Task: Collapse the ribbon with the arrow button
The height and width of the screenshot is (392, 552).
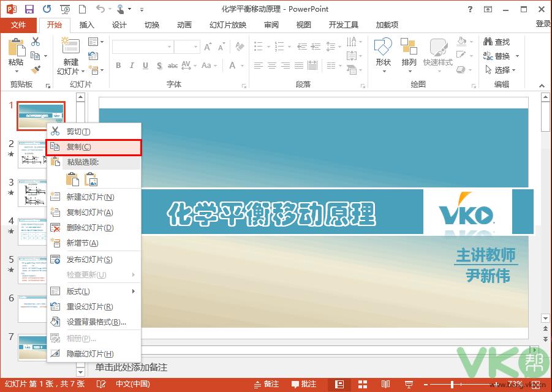Action: [x=542, y=86]
